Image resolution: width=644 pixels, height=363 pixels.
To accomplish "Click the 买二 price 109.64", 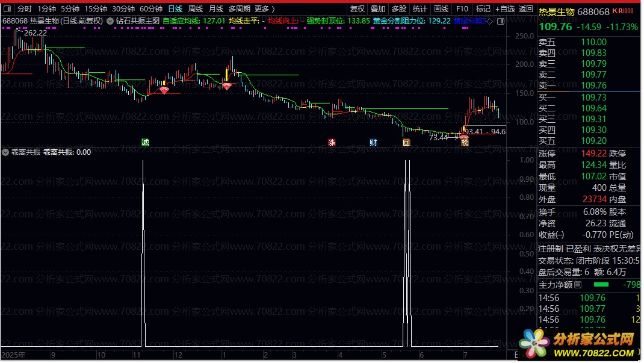I will click(x=593, y=108).
